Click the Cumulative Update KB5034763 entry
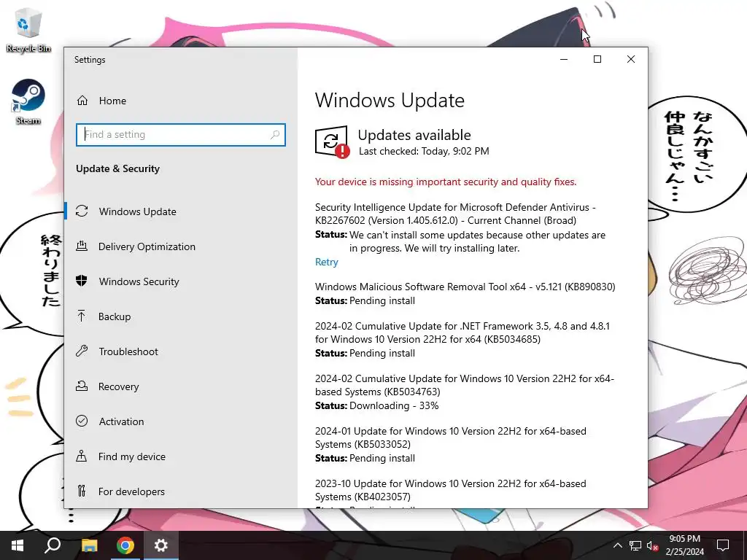747x560 pixels. [x=465, y=385]
